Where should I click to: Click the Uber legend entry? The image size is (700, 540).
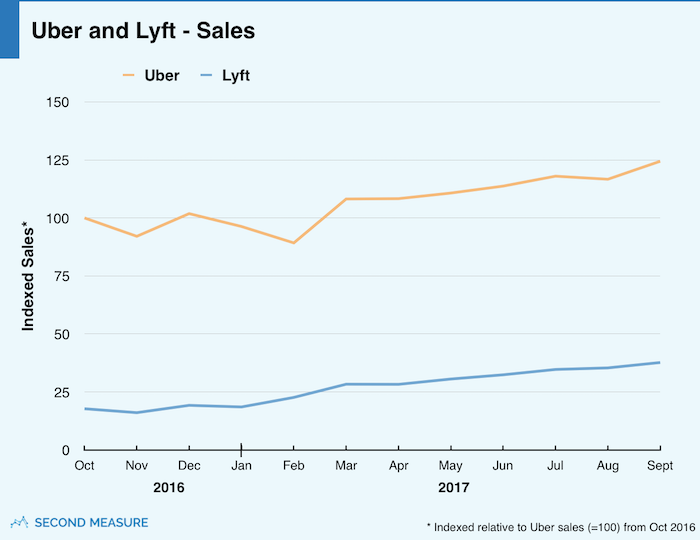pyautogui.click(x=151, y=75)
